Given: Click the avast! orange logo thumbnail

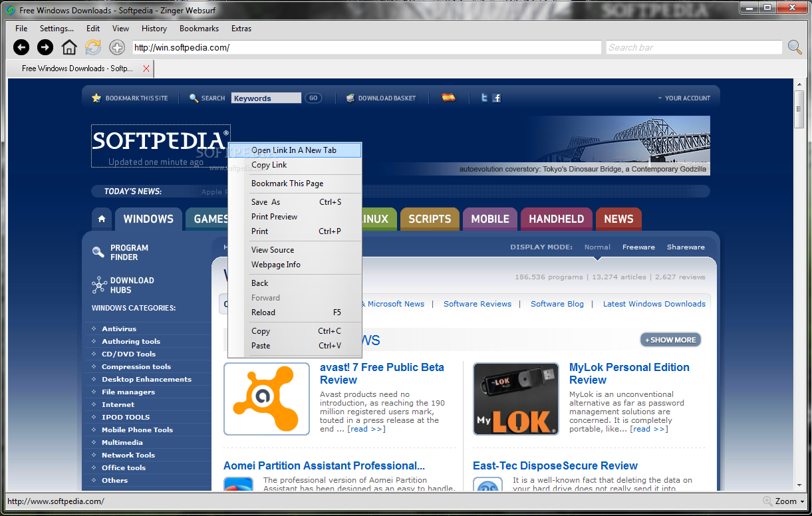Looking at the screenshot, I should (267, 399).
